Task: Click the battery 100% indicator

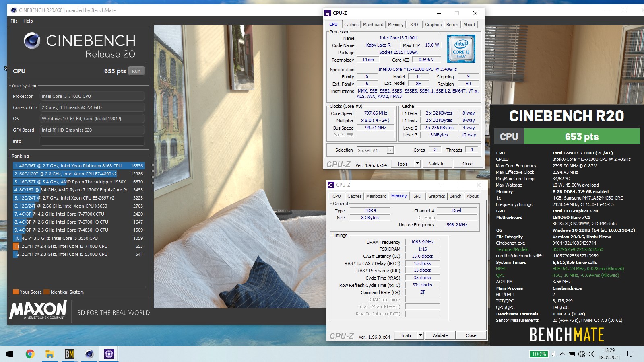Action: click(x=539, y=354)
